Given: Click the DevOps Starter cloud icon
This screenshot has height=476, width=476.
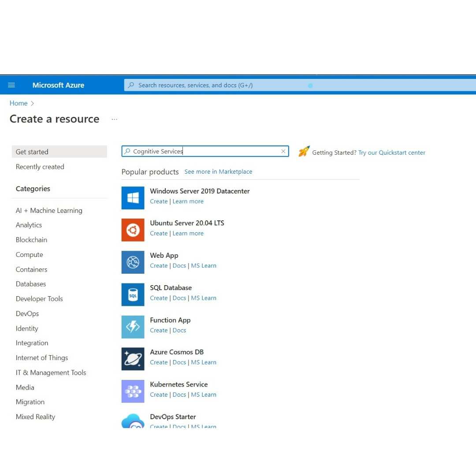Looking at the screenshot, I should (133, 421).
